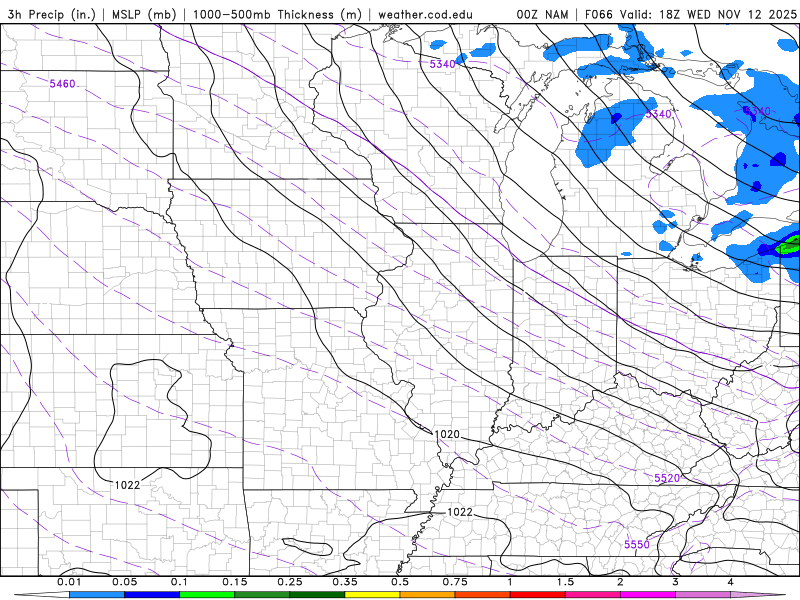Click the 1022 label near the Mississippi River

click(x=460, y=512)
